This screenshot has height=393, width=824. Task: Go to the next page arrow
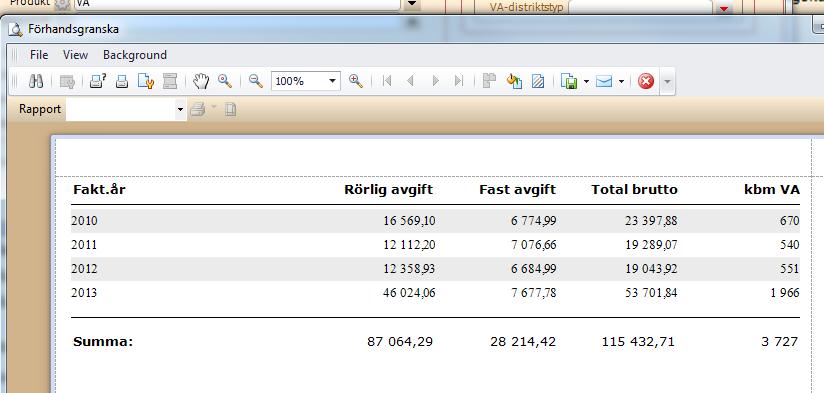point(435,81)
